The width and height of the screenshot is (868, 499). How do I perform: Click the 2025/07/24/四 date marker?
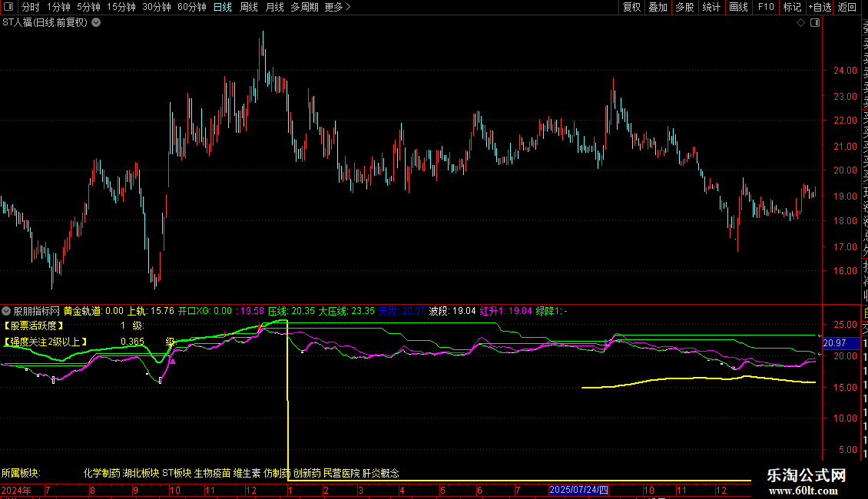click(x=579, y=490)
